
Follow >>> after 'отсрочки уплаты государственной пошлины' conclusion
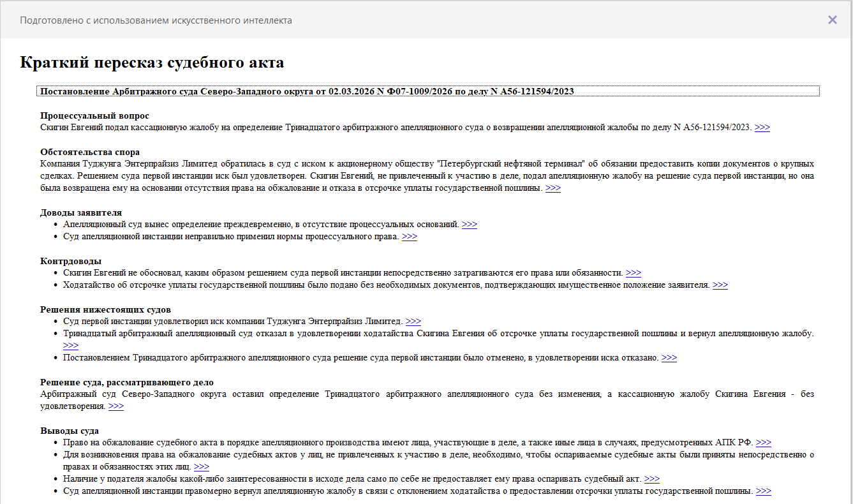click(x=763, y=491)
